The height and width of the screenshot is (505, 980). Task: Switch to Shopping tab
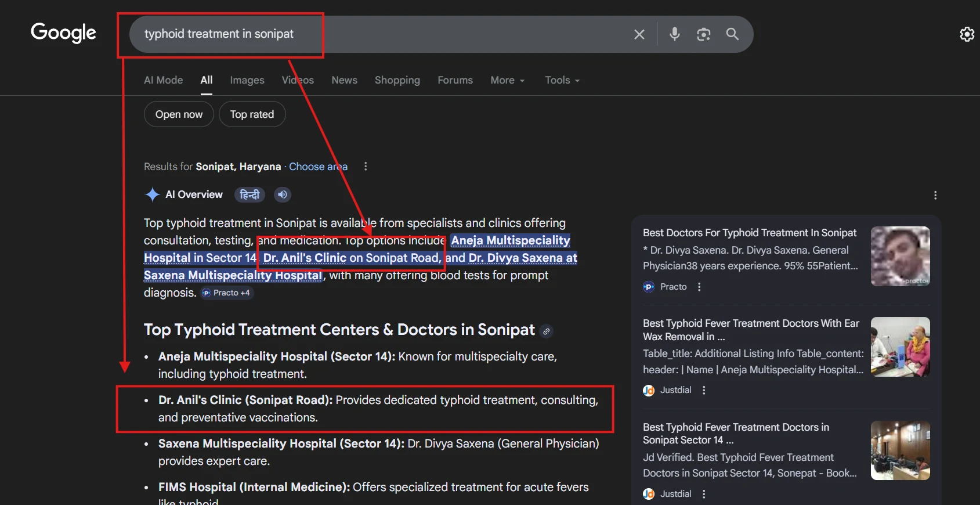397,80
